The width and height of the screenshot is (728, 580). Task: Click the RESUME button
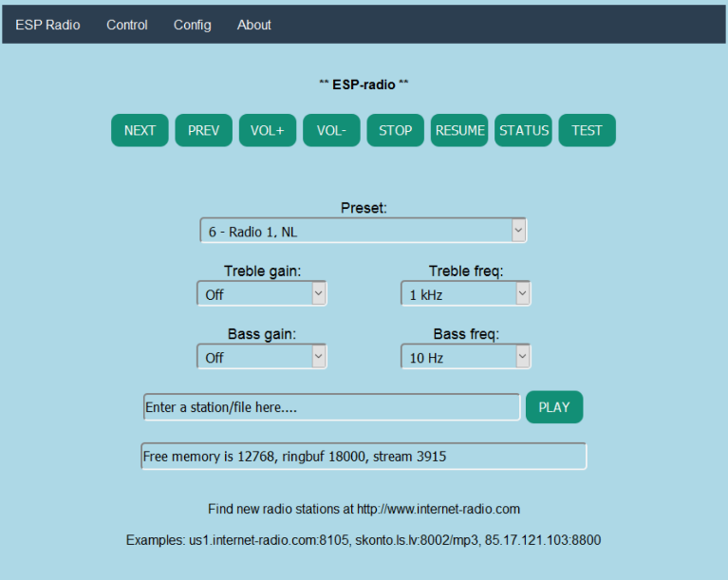point(459,131)
